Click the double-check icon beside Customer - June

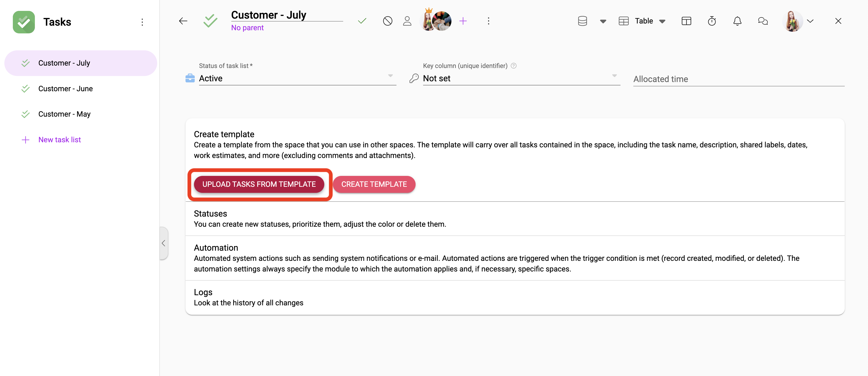(25, 89)
